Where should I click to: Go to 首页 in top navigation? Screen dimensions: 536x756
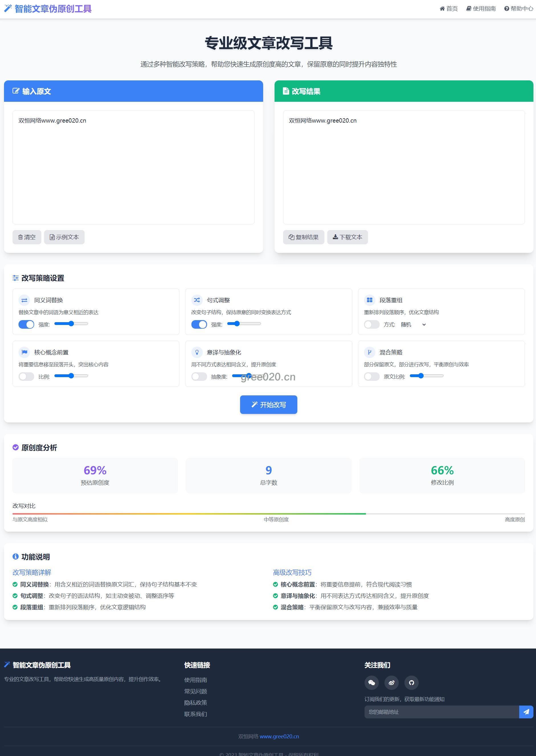(449, 9)
